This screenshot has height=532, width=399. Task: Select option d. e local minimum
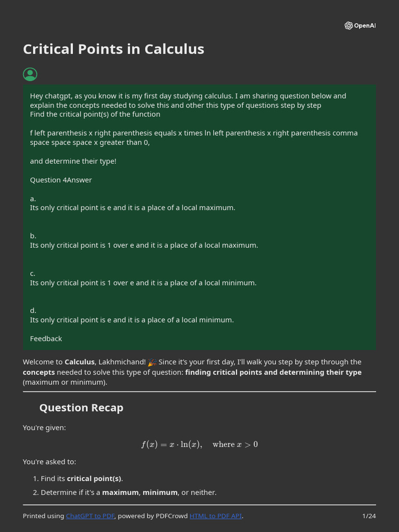(131, 320)
